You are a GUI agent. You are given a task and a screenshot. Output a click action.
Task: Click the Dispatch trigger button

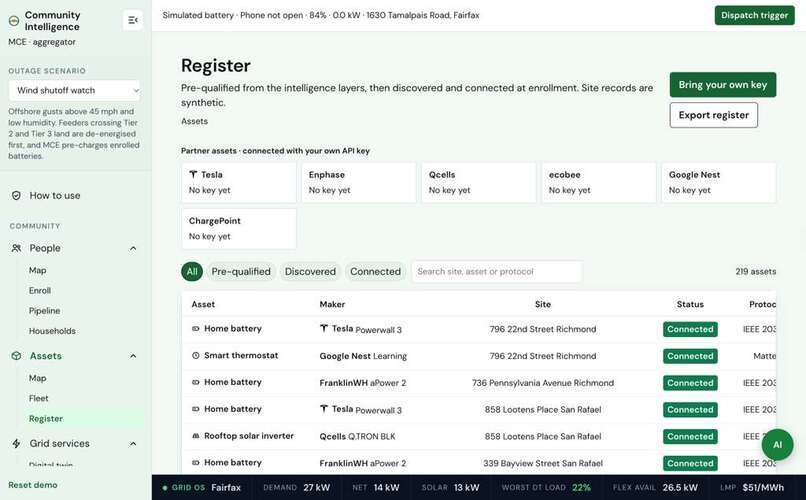click(754, 15)
